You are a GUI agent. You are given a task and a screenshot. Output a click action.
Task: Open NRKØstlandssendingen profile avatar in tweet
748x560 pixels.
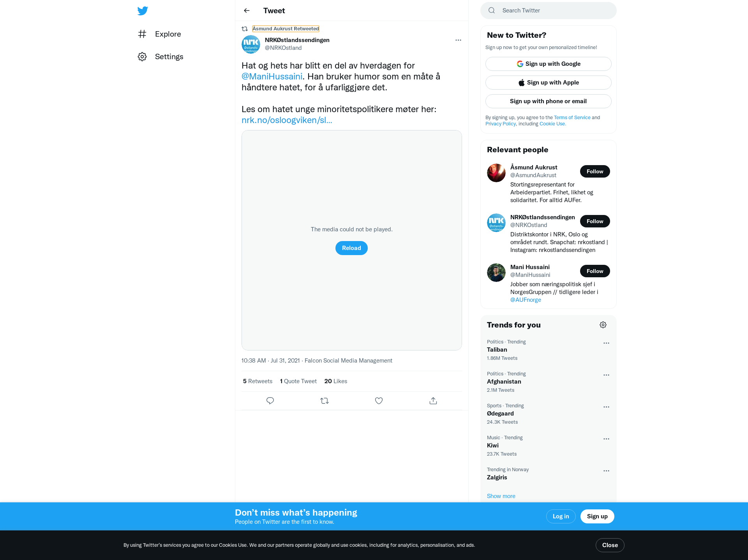point(251,44)
